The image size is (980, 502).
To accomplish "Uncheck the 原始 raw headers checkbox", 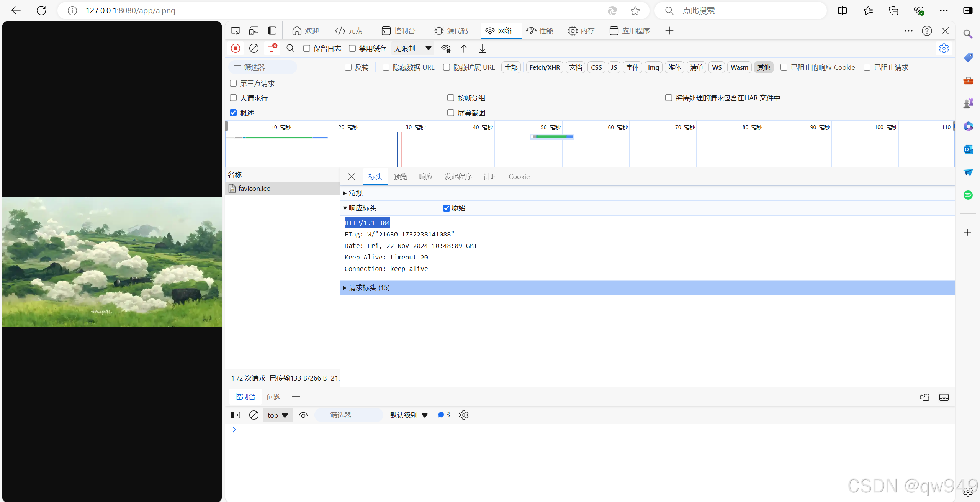I will point(447,208).
